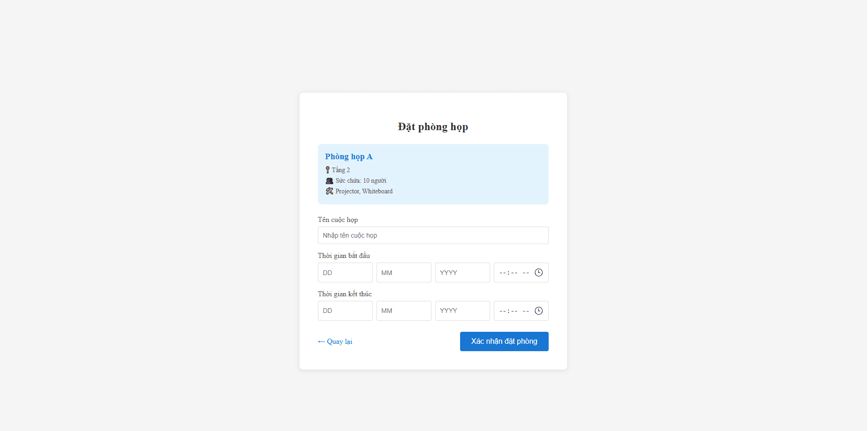Click the location pin icon beside Tầng 2
The image size is (868, 431).
tap(328, 170)
